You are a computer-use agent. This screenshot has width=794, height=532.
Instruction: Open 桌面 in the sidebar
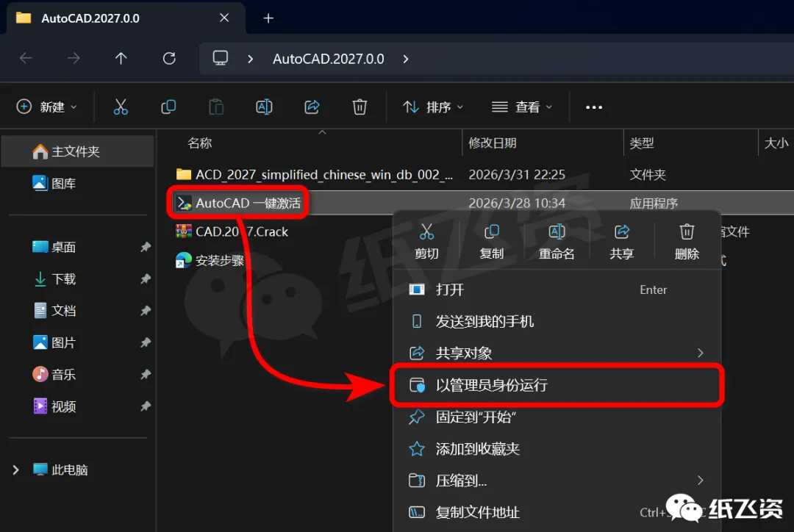[x=54, y=247]
